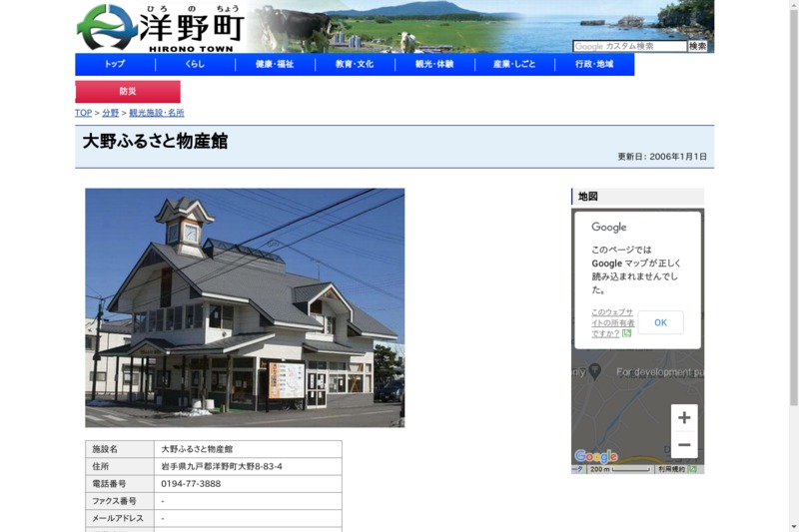Select the 健康・福祉 menu item

click(x=275, y=64)
